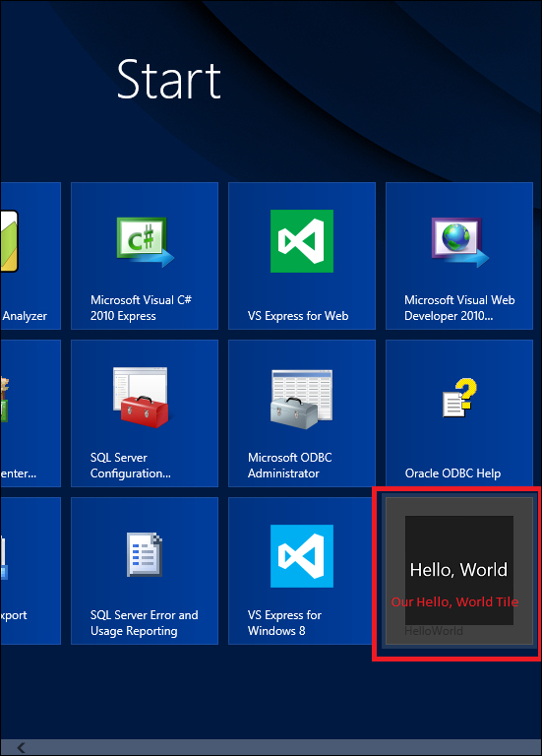542x756 pixels.
Task: Click the 'VS Express for Windows 8' label
Action: coord(284,623)
